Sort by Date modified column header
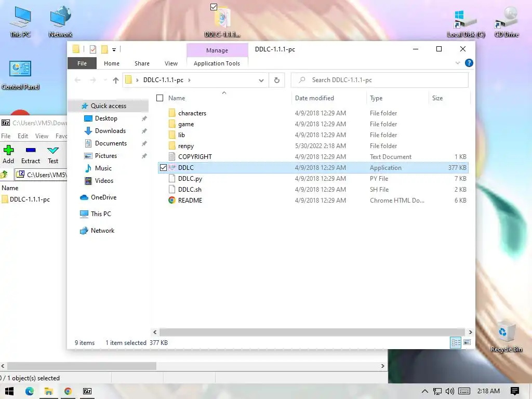The image size is (532, 399). point(329,98)
